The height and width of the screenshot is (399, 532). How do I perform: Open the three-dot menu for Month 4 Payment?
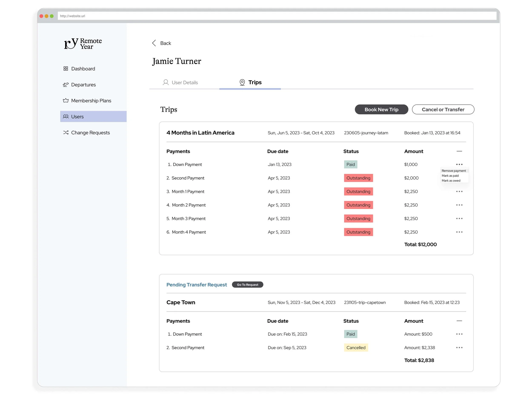(x=459, y=232)
